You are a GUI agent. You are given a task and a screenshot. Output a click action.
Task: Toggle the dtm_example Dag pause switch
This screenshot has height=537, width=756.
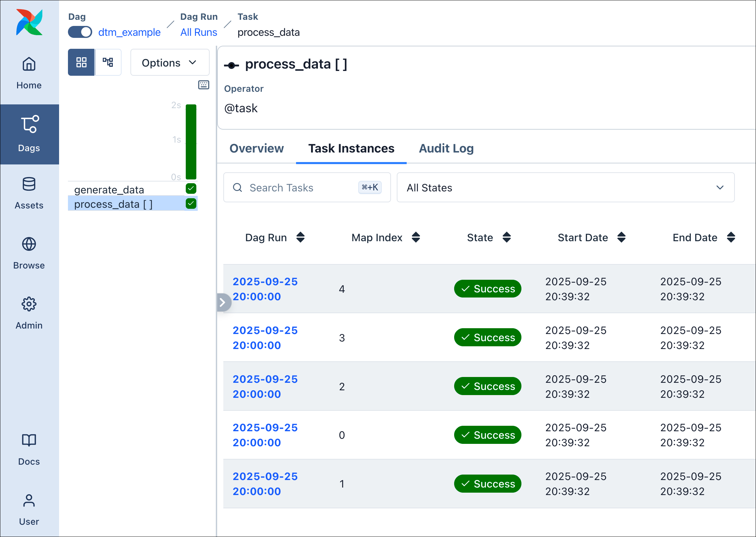80,32
